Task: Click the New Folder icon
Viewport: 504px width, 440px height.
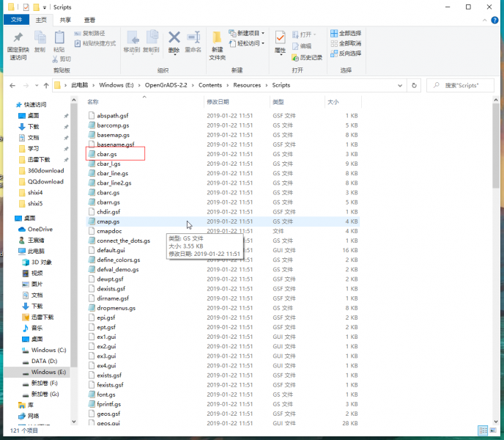Action: [x=218, y=41]
